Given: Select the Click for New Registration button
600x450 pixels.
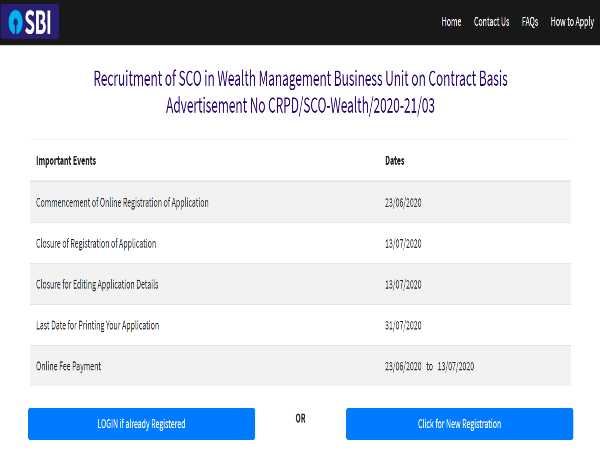Looking at the screenshot, I should pos(459,424).
